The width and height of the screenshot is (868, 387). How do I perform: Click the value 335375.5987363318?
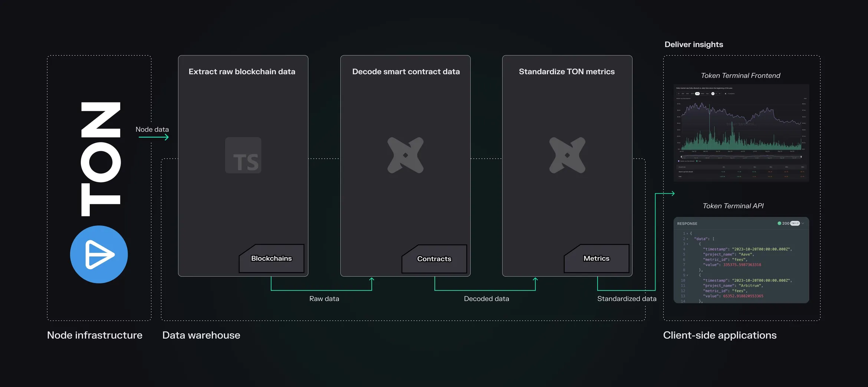pyautogui.click(x=742, y=265)
